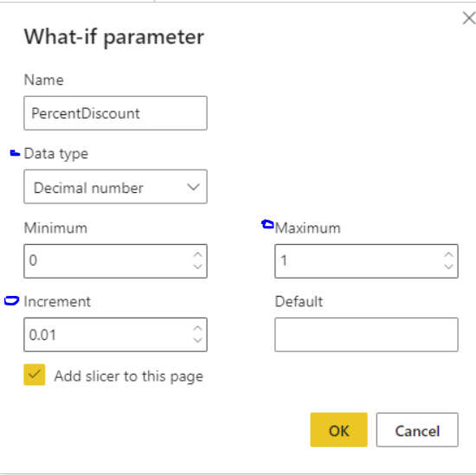Click the Maximum label
Image resolution: width=476 pixels, height=475 pixels.
point(307,228)
